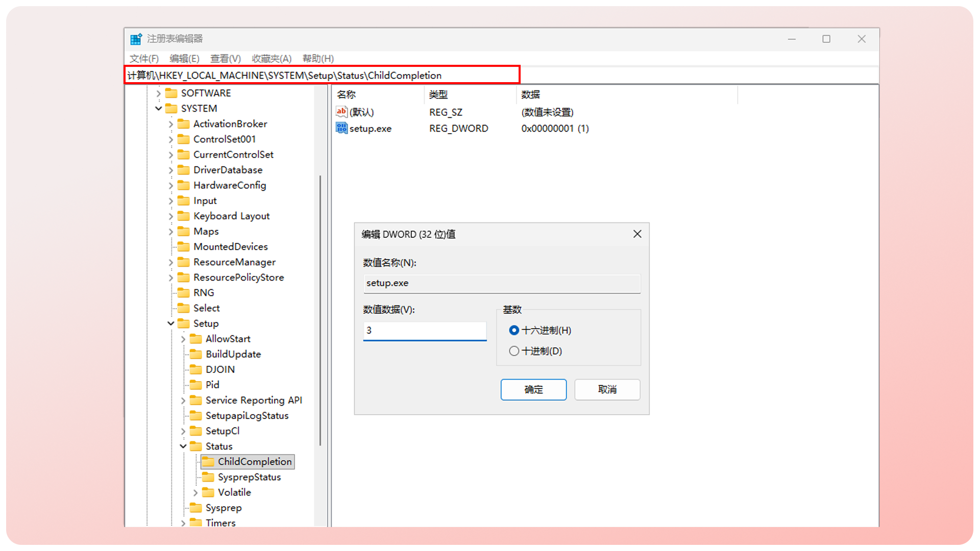Click the Select folder icon
The height and width of the screenshot is (551, 980).
tap(184, 308)
